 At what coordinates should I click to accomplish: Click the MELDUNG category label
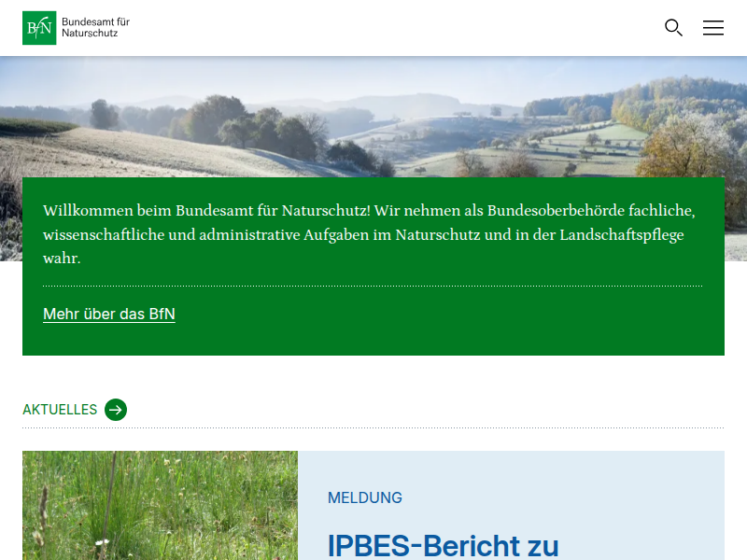[x=365, y=498]
